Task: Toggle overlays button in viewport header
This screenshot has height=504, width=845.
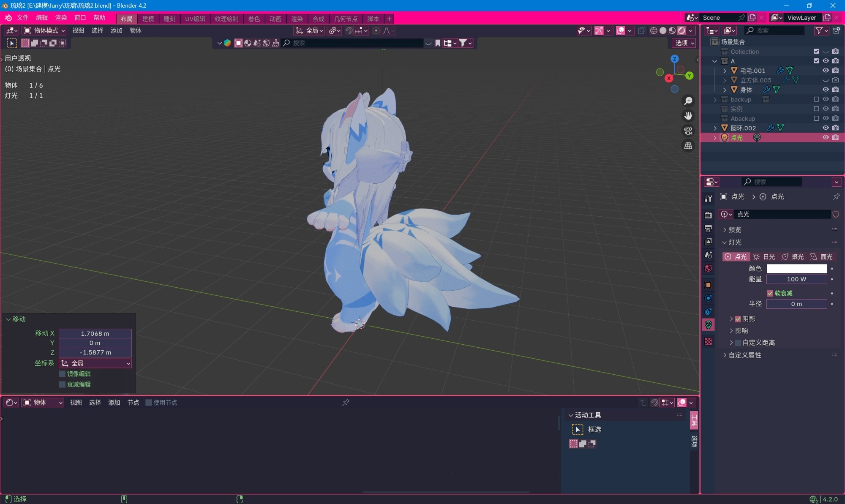Action: (x=621, y=30)
